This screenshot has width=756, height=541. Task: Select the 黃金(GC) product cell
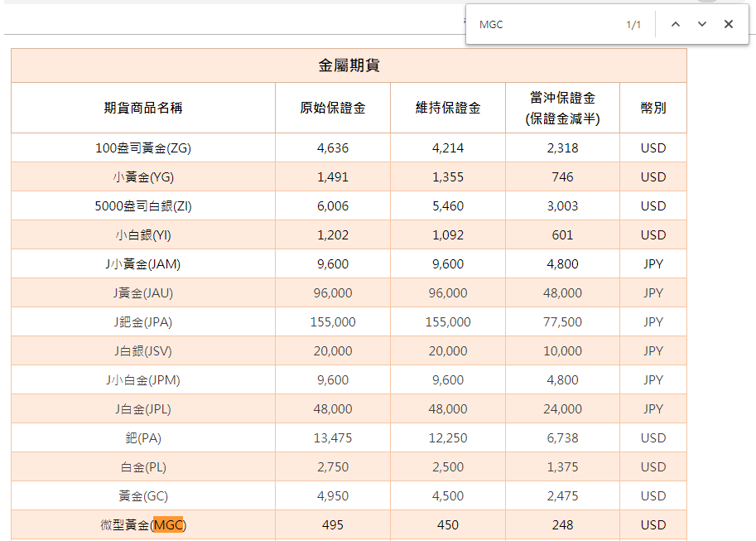[143, 495]
